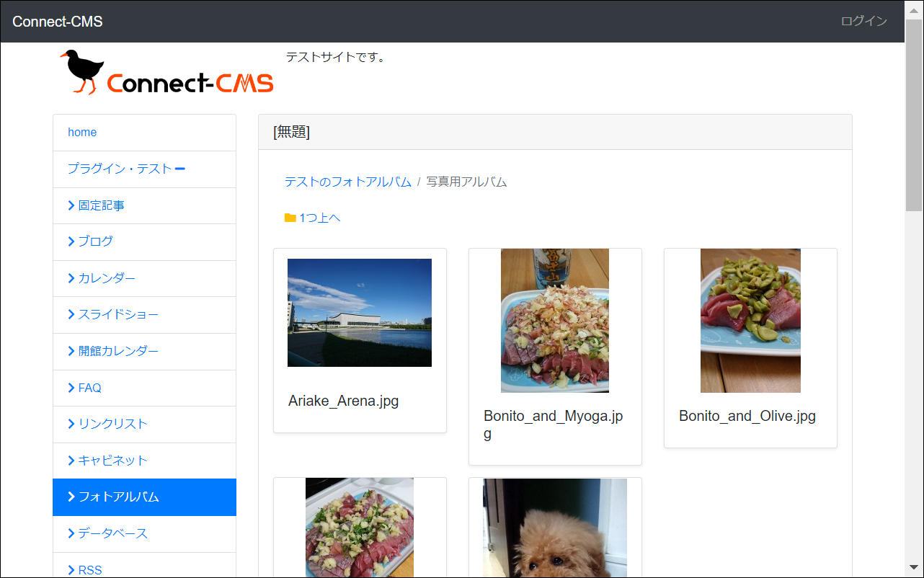The height and width of the screenshot is (578, 924).
Task: Open the フォトアルバム menu item
Action: tap(144, 497)
